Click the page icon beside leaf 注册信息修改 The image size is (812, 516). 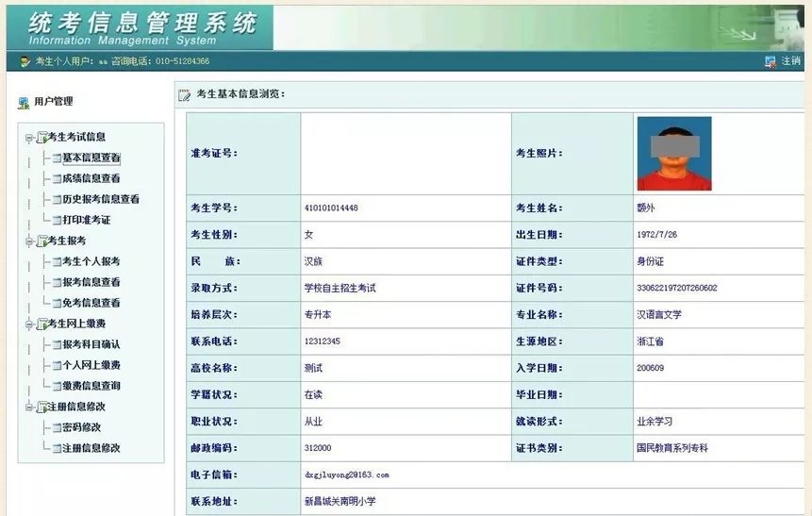tap(57, 448)
